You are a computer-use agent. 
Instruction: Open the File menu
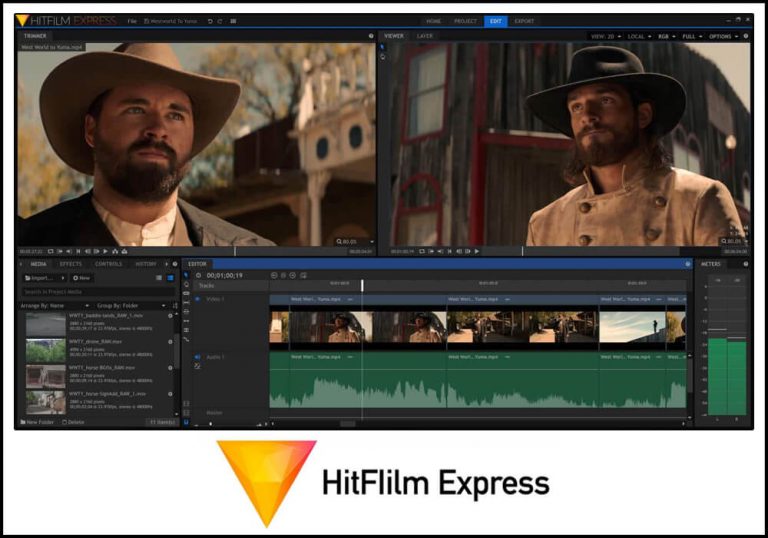[x=132, y=21]
